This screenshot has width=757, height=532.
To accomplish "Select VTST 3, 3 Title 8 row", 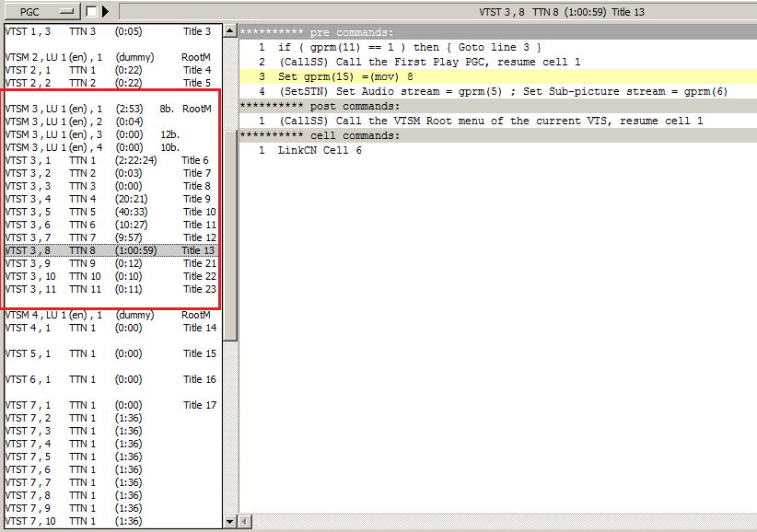I will 112,186.
